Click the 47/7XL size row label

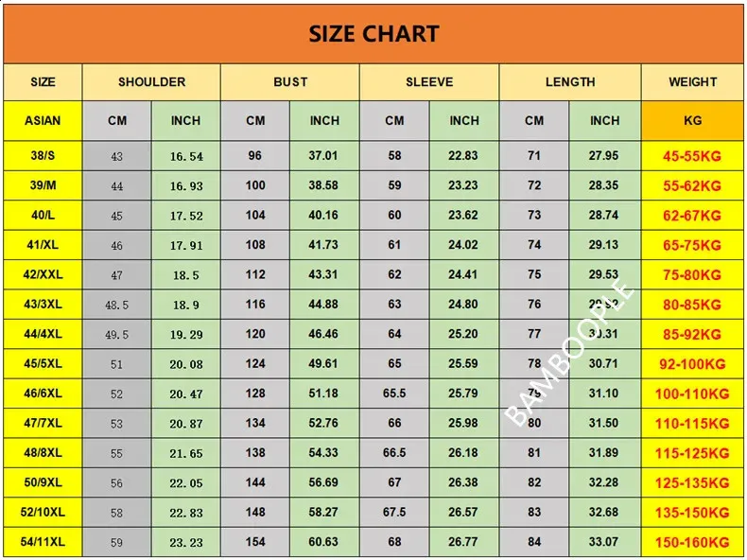(x=43, y=423)
